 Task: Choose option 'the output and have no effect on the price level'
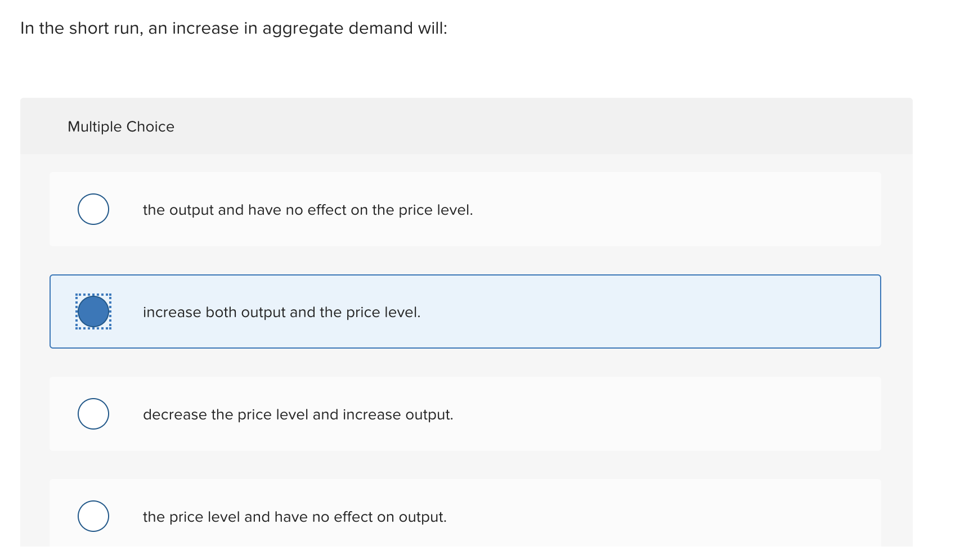click(308, 210)
